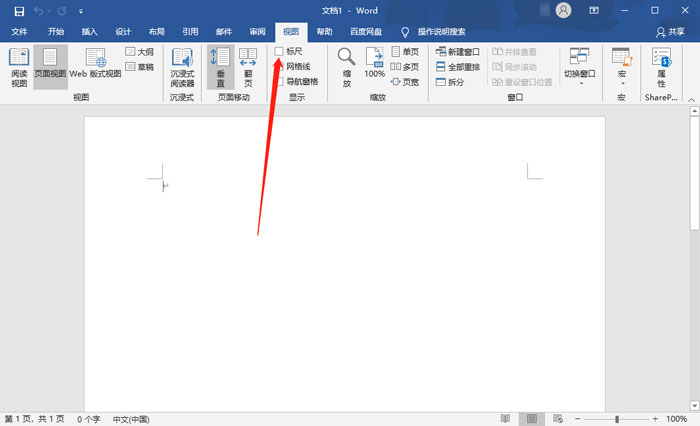700x426 pixels.
Task: Open 沉浸式阅读器 (Immersive Reader)
Action: [x=182, y=67]
